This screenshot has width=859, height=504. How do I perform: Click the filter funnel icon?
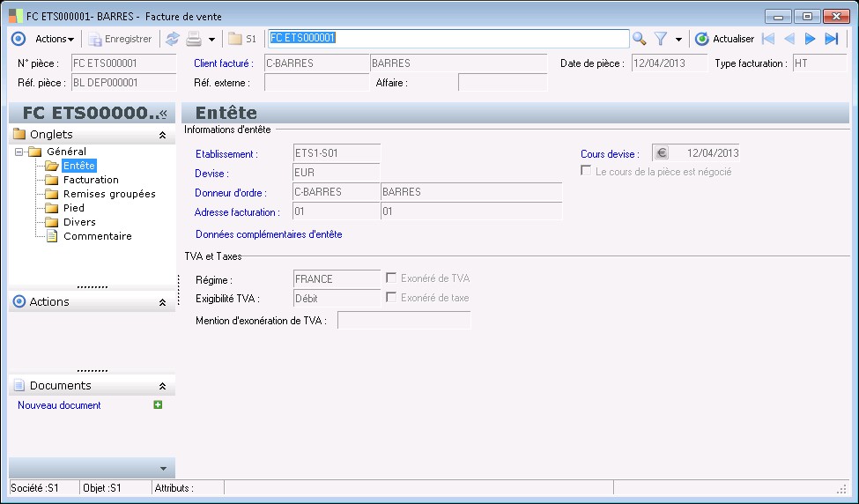(x=662, y=39)
